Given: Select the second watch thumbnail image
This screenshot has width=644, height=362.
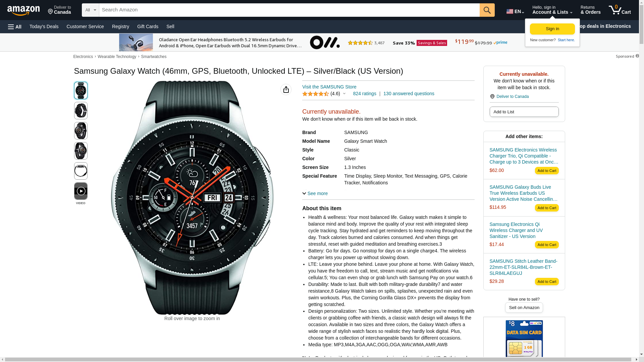Looking at the screenshot, I should (80, 111).
